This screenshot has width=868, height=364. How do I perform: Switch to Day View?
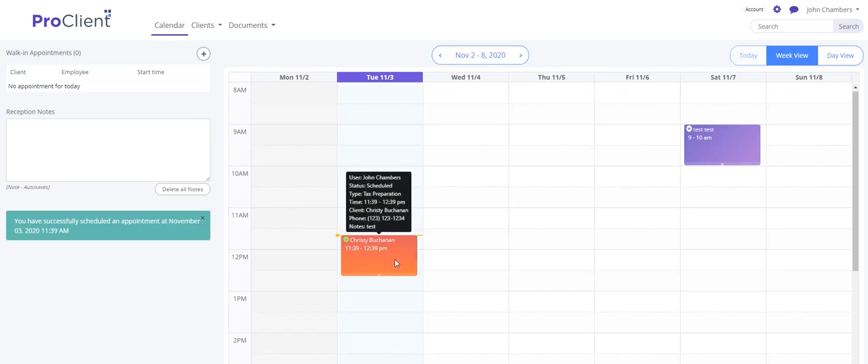click(840, 56)
